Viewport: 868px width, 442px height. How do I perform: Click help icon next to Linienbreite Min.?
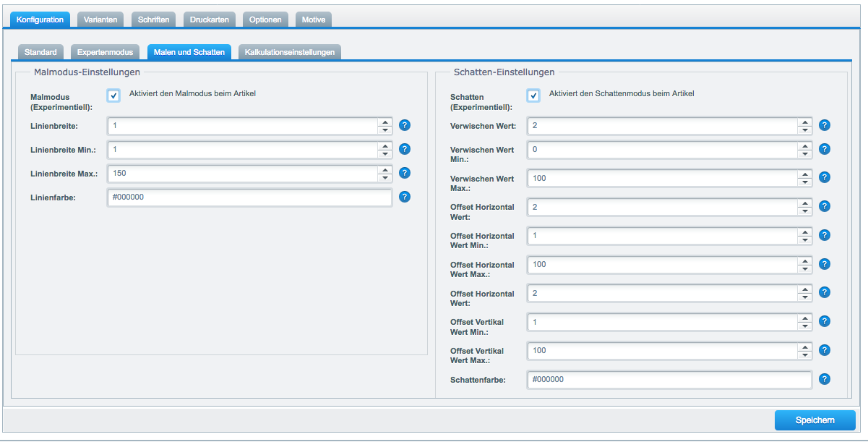point(405,149)
